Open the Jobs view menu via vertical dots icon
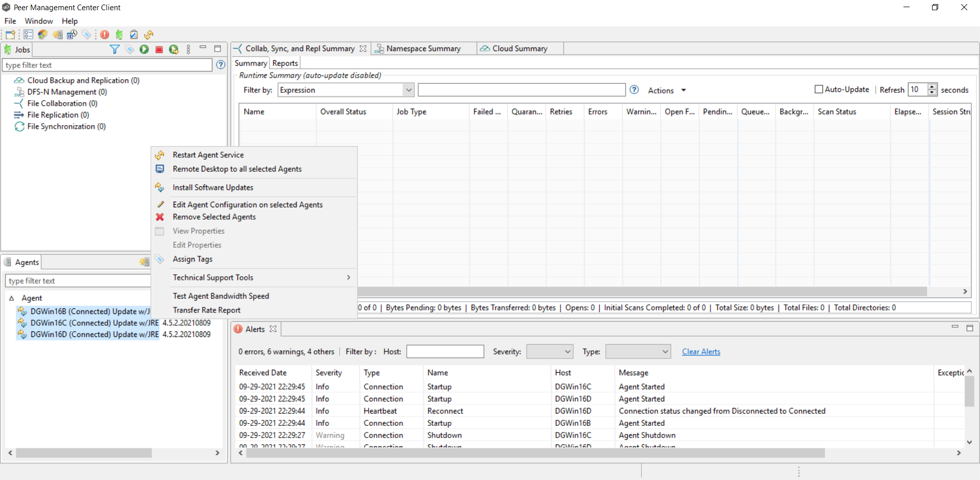980x480 pixels. tap(188, 49)
